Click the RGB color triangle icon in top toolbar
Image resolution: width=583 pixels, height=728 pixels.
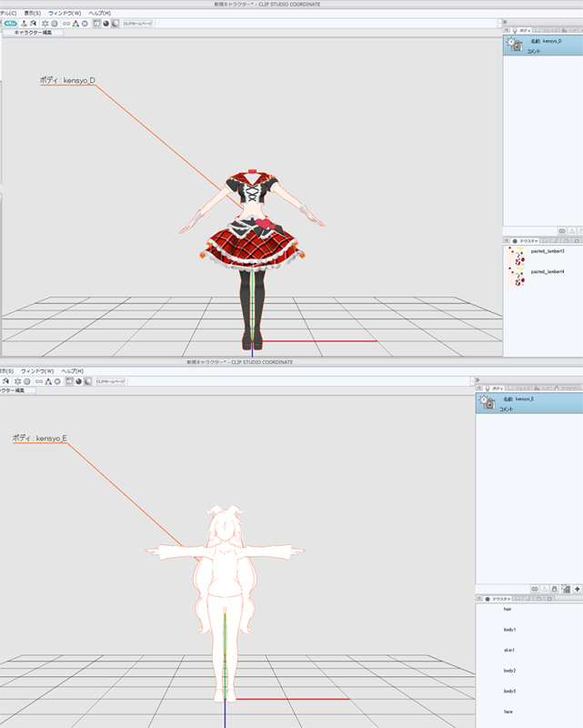75,23
